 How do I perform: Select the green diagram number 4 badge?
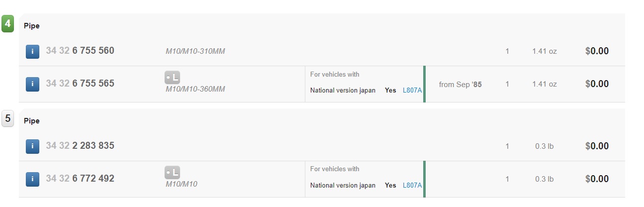click(x=7, y=23)
